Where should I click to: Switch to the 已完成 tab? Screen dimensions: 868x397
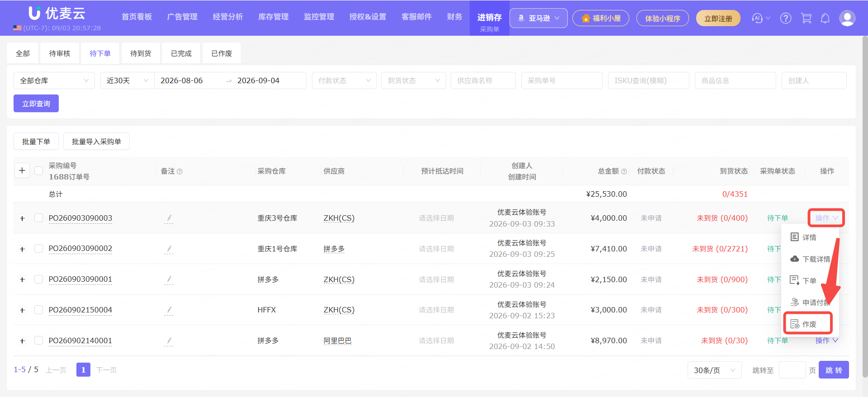point(181,53)
